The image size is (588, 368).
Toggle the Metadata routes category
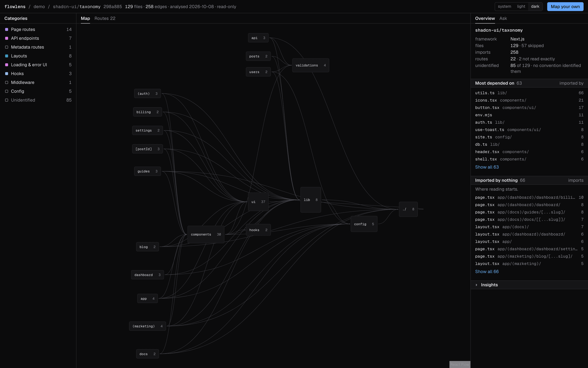tap(38, 47)
